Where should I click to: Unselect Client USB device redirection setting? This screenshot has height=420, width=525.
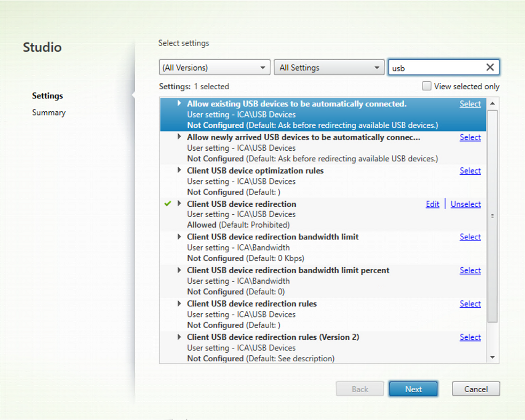click(466, 204)
